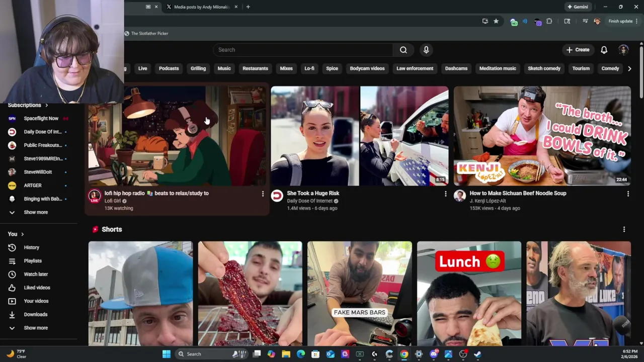
Task: Select the Grilling category chip
Action: pos(198,68)
